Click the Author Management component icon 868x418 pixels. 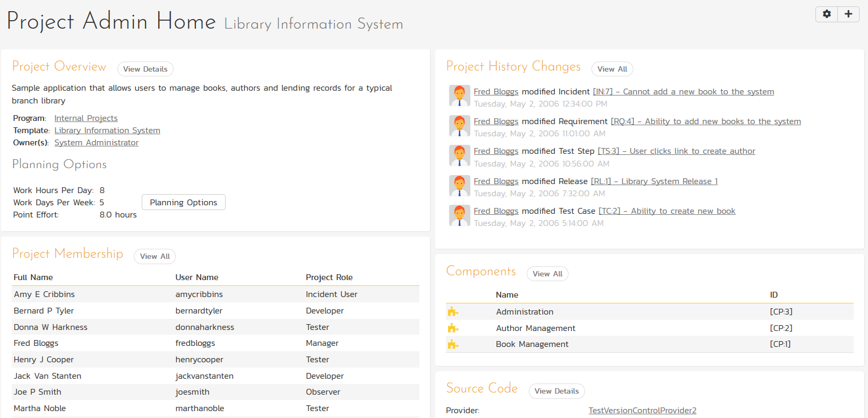point(453,328)
